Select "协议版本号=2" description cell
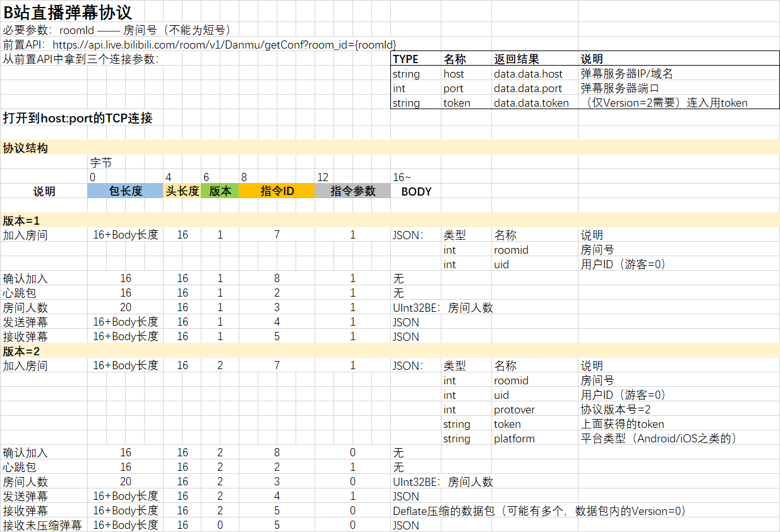This screenshot has height=532, width=780. (x=616, y=409)
